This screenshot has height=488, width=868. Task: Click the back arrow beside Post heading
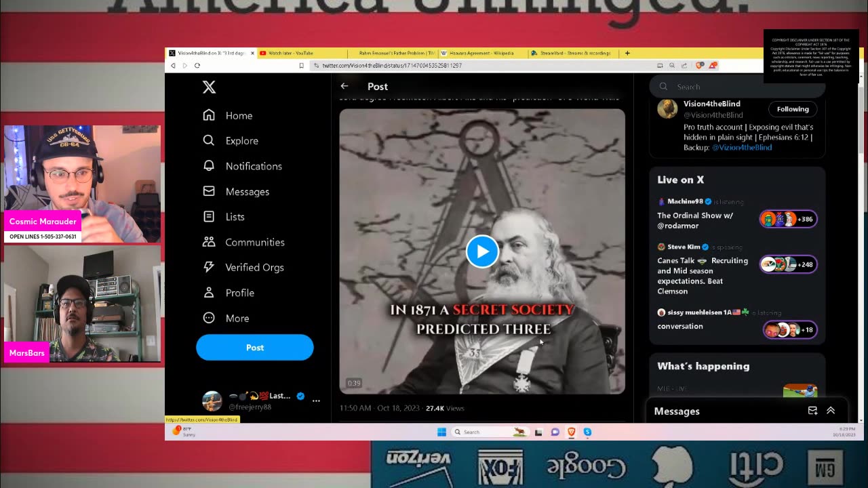point(344,86)
